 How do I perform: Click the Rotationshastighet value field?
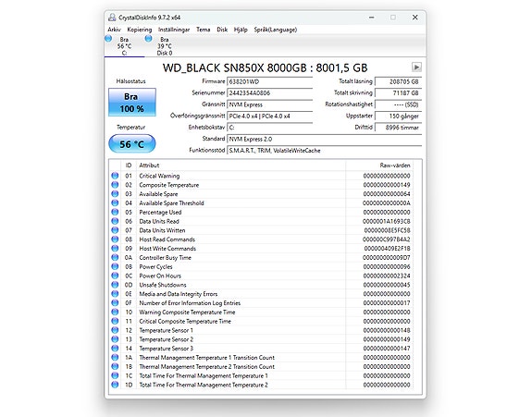(x=398, y=104)
